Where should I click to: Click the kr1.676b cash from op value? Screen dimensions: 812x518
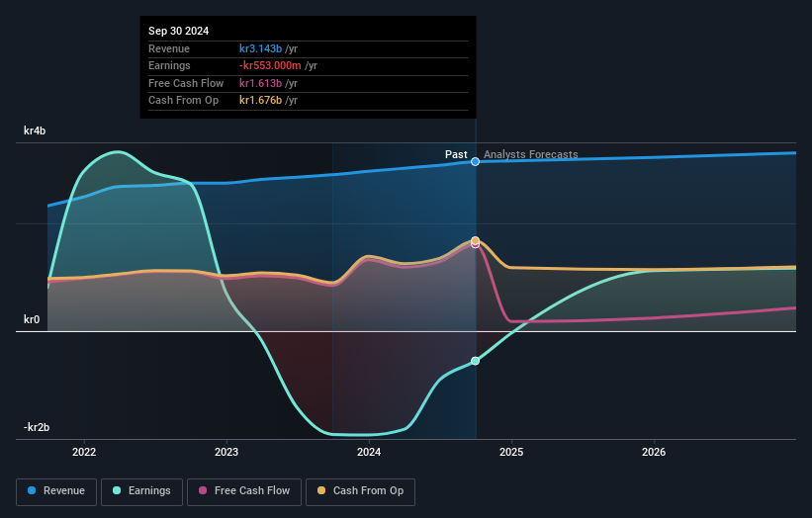click(x=260, y=101)
